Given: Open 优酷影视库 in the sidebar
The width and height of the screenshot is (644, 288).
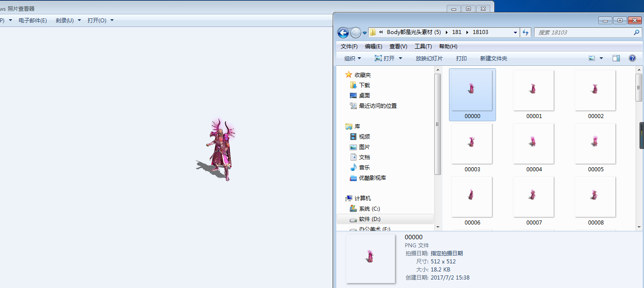Looking at the screenshot, I should click(368, 178).
